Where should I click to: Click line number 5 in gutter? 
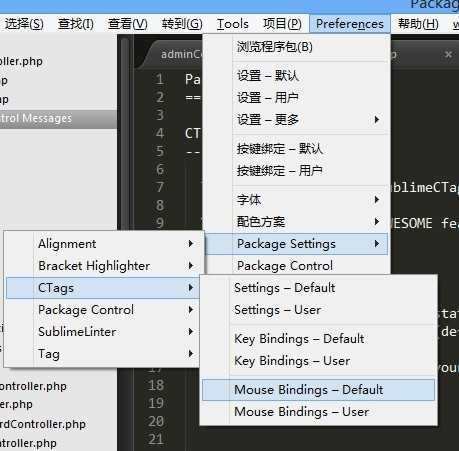click(160, 151)
